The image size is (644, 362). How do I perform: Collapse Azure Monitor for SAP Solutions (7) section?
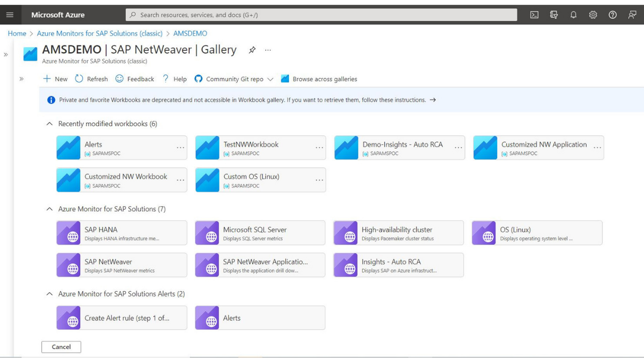(x=49, y=209)
